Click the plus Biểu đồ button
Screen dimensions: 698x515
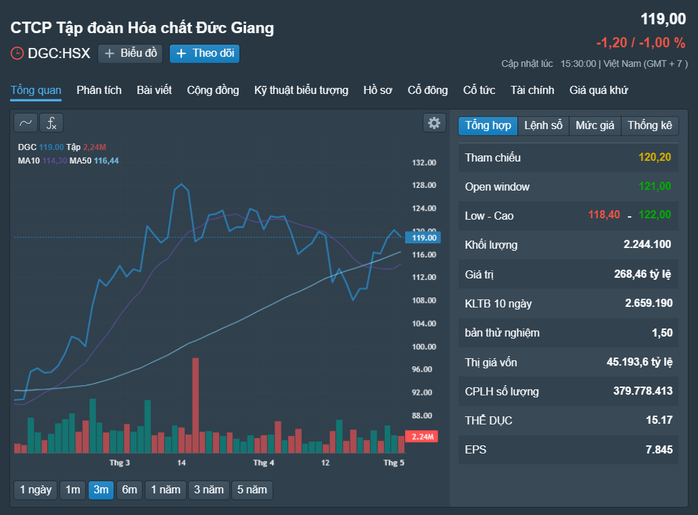tap(130, 53)
